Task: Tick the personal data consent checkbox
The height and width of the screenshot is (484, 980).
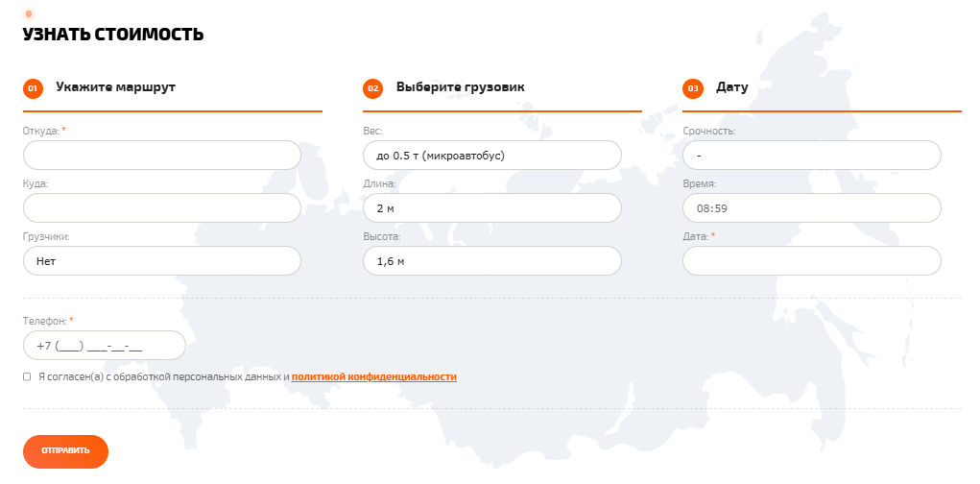Action: click(x=27, y=377)
